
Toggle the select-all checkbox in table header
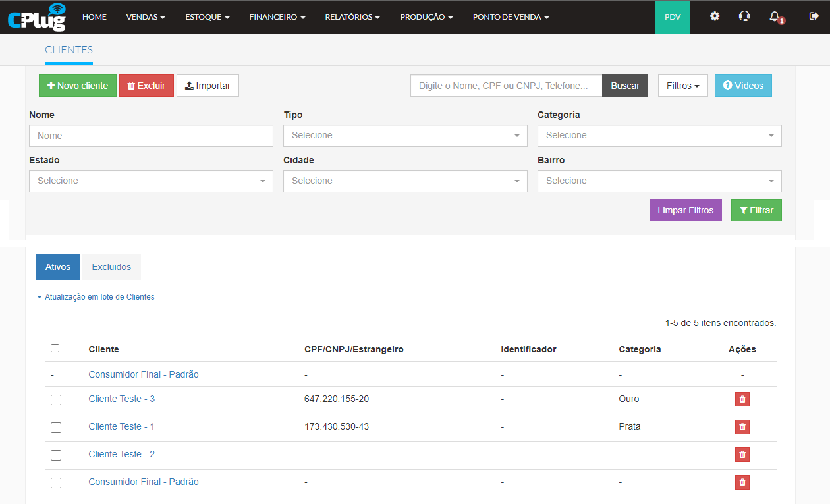pos(55,349)
